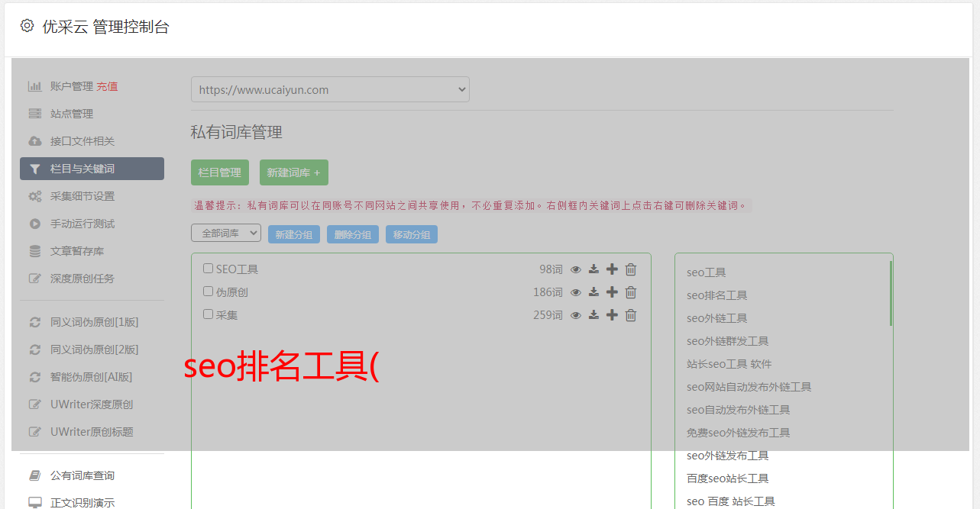Delete the SEO工具 library with trash icon
The width and height of the screenshot is (980, 509).
[631, 269]
